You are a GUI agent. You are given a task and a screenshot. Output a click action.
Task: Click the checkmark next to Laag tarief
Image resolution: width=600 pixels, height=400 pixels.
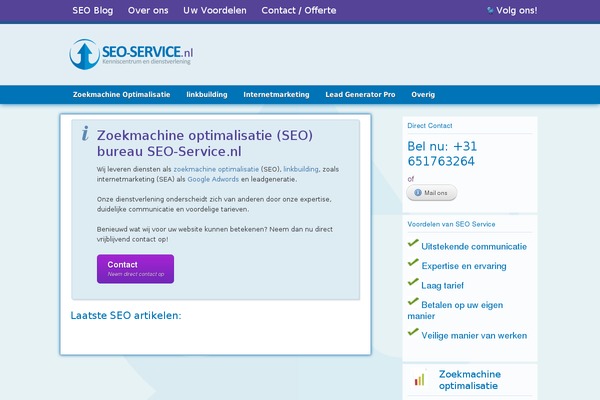coord(413,283)
